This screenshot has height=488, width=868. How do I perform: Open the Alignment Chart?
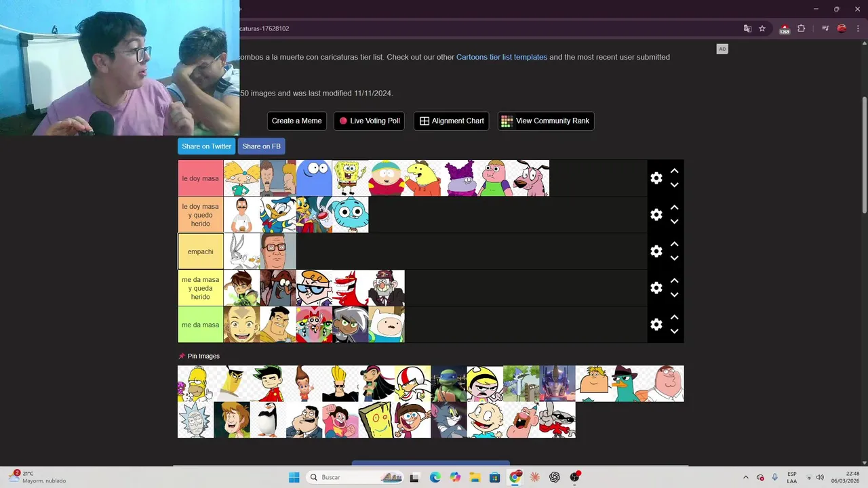451,121
